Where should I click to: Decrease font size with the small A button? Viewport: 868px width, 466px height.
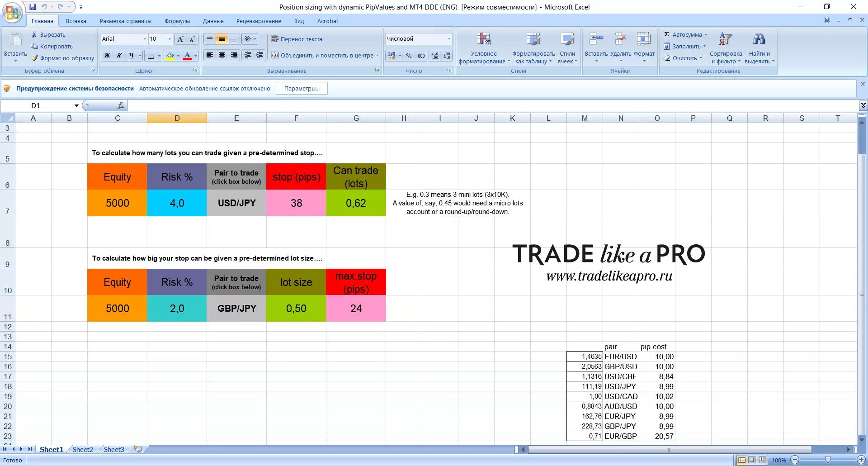tap(192, 39)
